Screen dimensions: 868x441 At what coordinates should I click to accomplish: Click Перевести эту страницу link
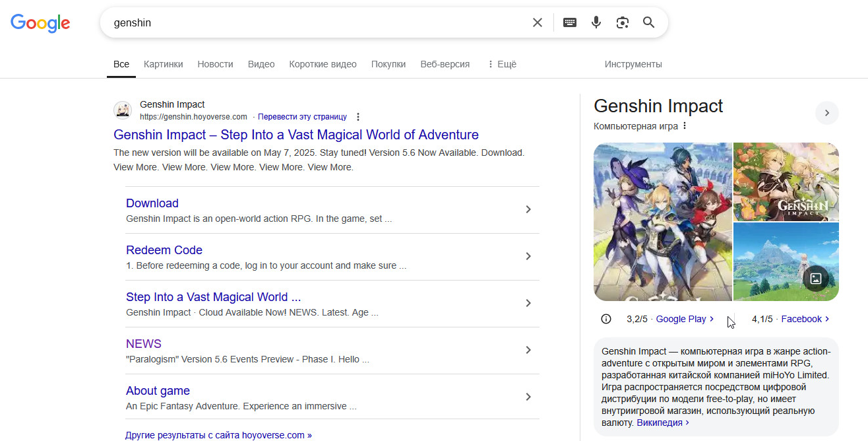click(x=302, y=117)
